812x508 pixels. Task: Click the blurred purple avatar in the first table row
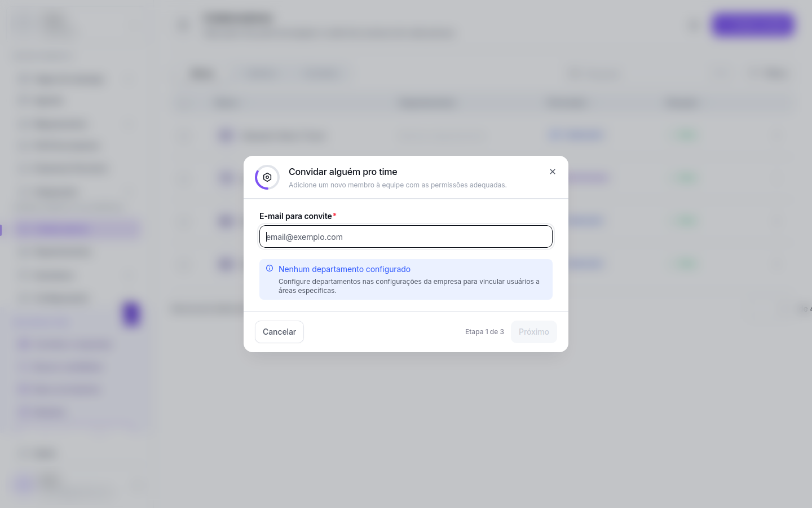click(226, 135)
